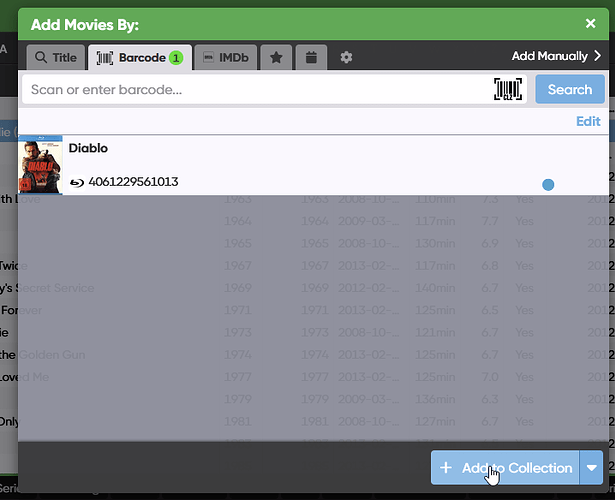Open Add Manually chevron
615x500 pixels.
tap(597, 56)
